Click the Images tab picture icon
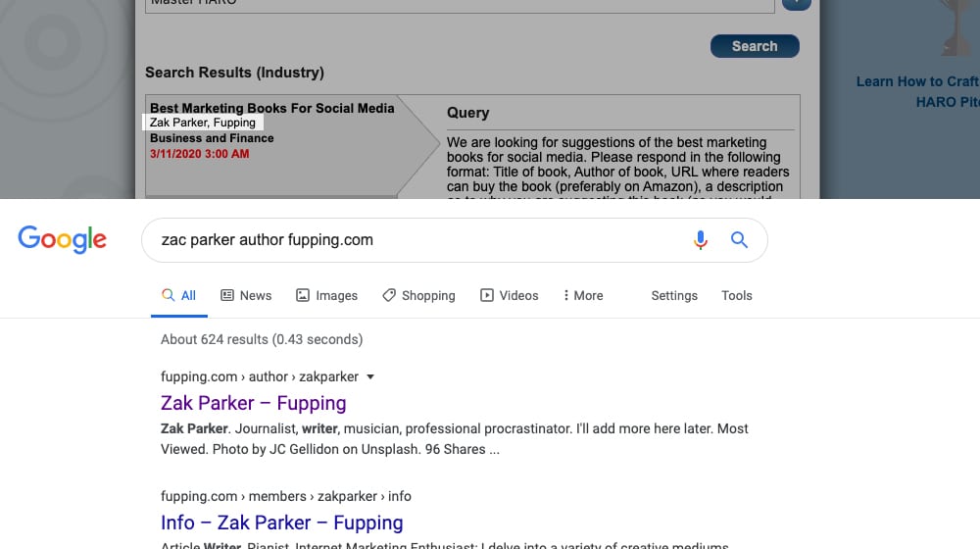This screenshot has width=980, height=549. [303, 295]
